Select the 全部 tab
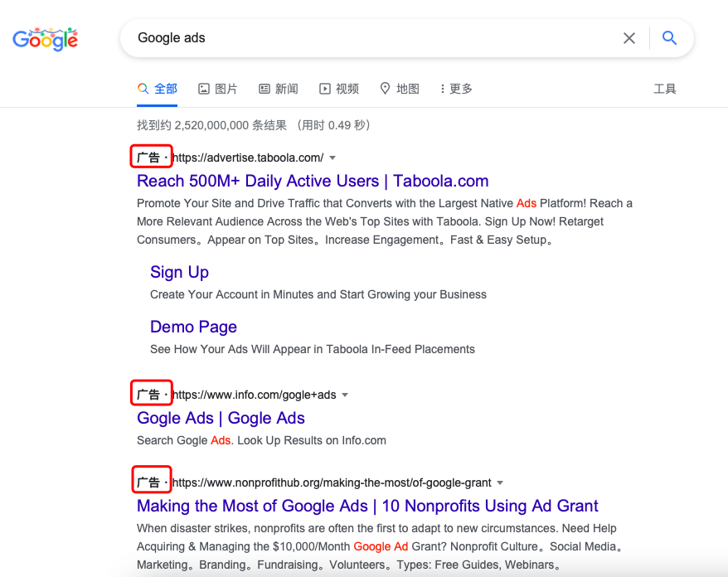This screenshot has height=577, width=728. (158, 89)
